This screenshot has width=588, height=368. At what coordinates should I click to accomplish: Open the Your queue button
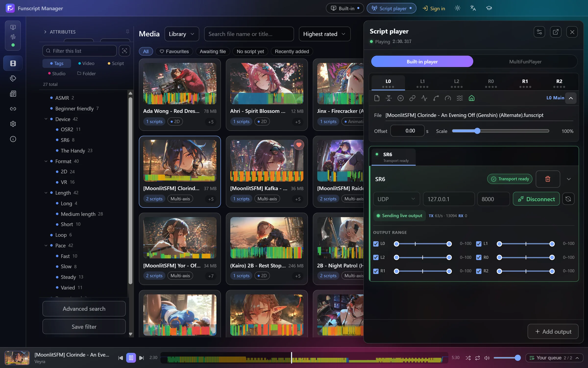pyautogui.click(x=554, y=358)
